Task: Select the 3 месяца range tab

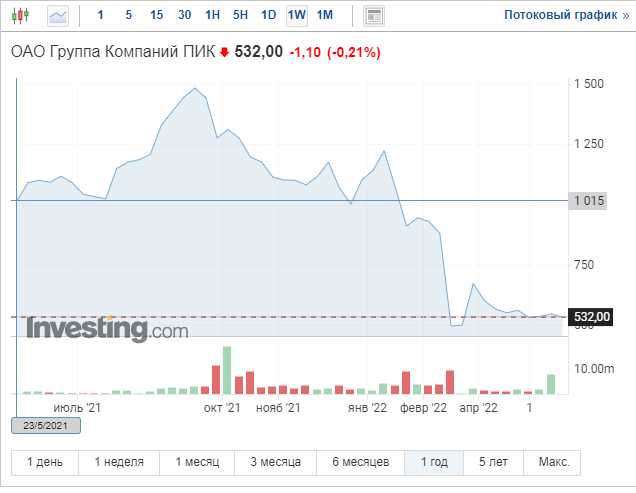Action: [275, 462]
